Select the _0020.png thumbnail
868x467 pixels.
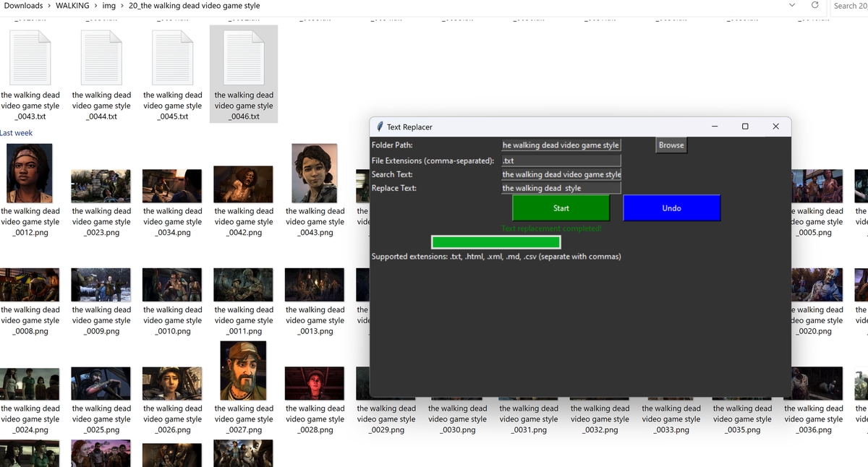point(816,285)
